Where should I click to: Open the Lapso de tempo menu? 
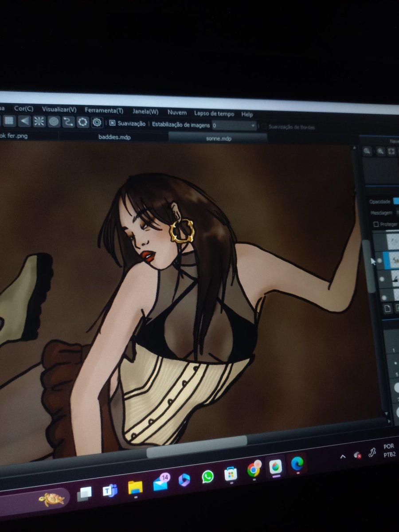click(x=214, y=113)
